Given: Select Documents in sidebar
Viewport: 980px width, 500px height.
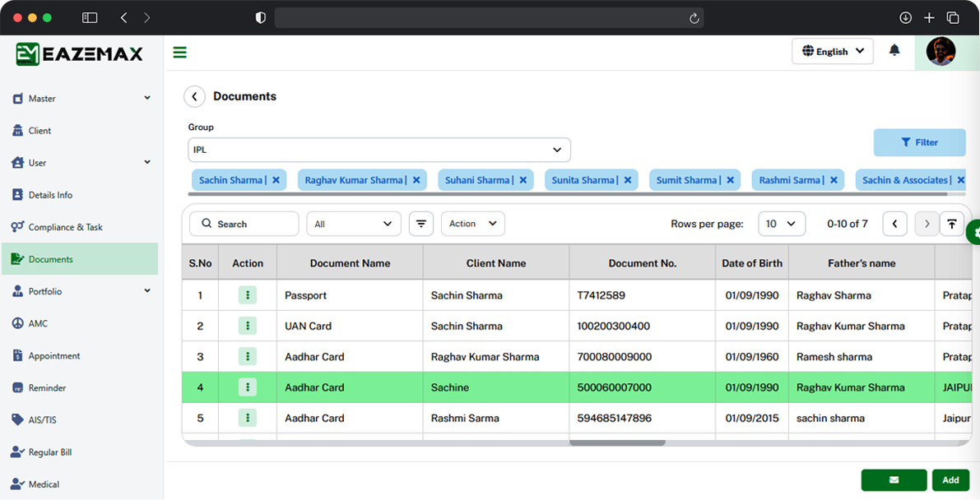Looking at the screenshot, I should (x=80, y=259).
